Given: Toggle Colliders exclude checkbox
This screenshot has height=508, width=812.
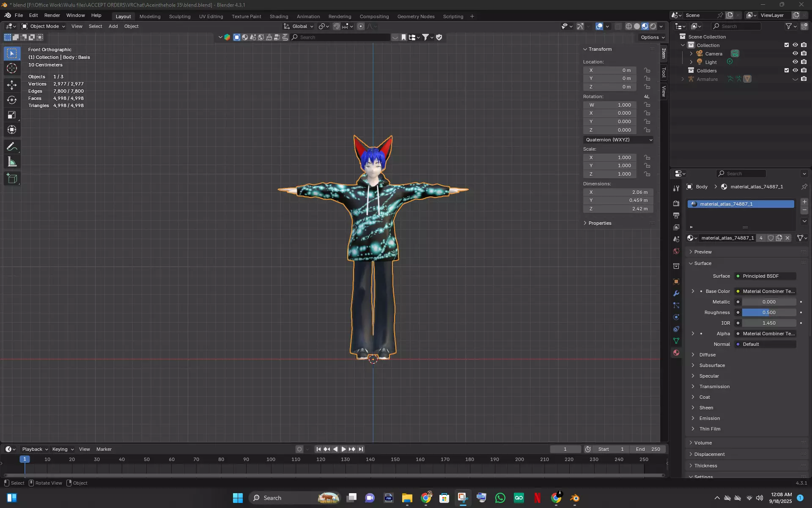Looking at the screenshot, I should coord(787,71).
